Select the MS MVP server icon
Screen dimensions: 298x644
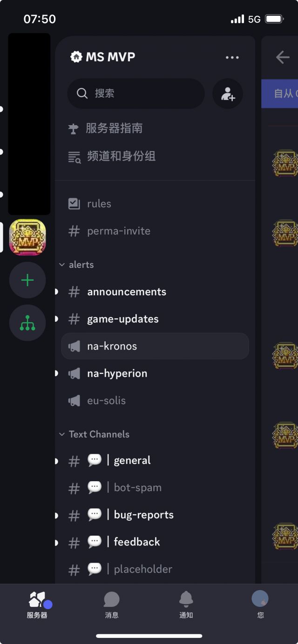coord(27,237)
